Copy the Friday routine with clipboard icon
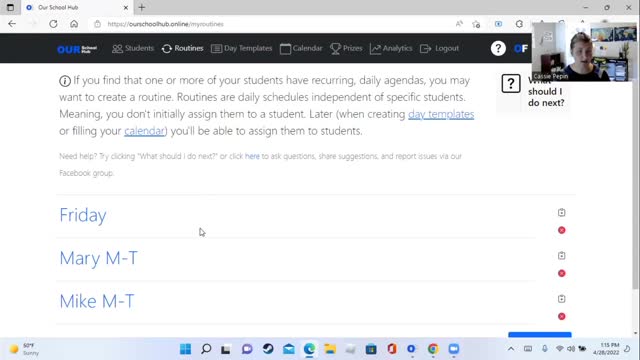Viewport: 640px width, 360px height. pyautogui.click(x=562, y=212)
